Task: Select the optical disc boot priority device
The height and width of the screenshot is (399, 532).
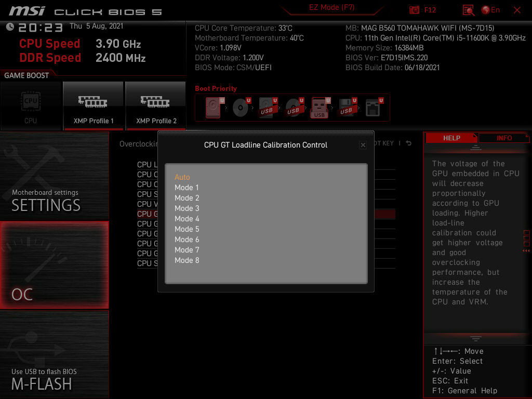Action: 241,108
